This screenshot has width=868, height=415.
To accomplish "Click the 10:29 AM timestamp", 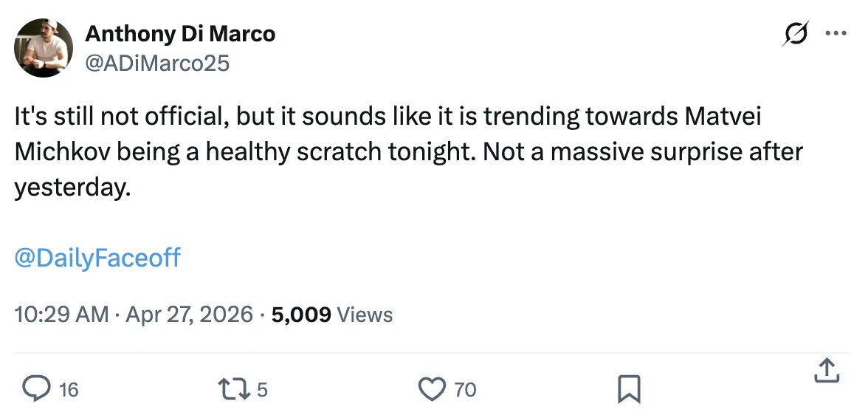I will (x=61, y=315).
